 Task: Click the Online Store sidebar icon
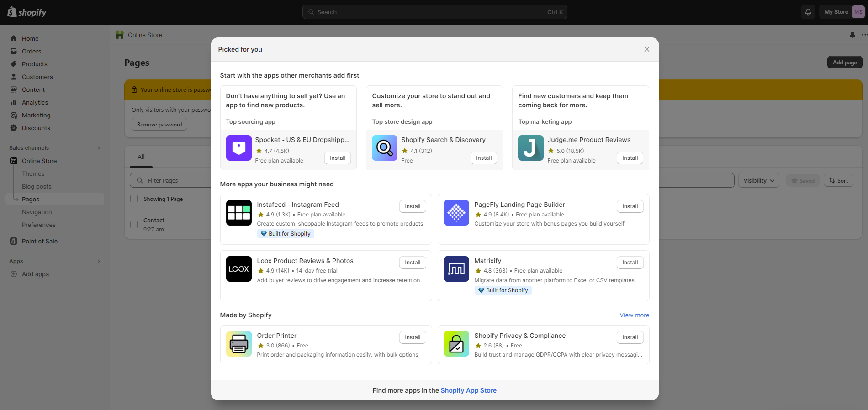(14, 161)
